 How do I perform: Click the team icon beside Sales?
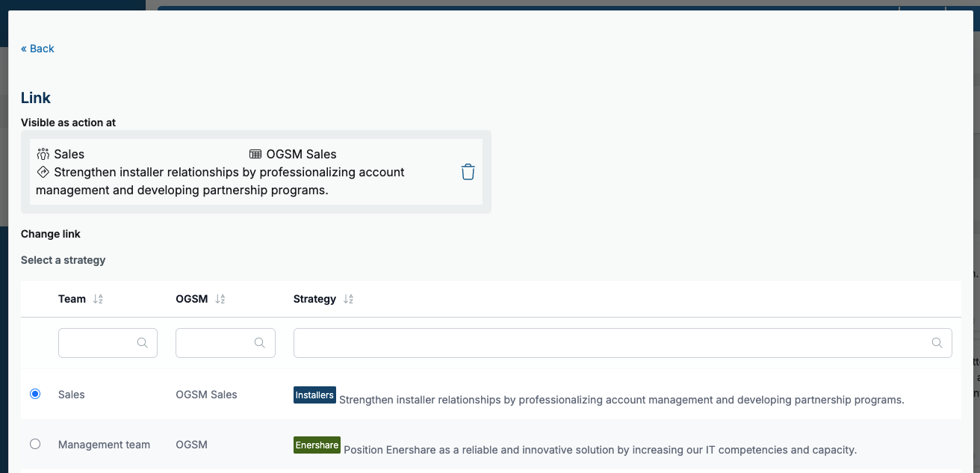click(x=43, y=154)
